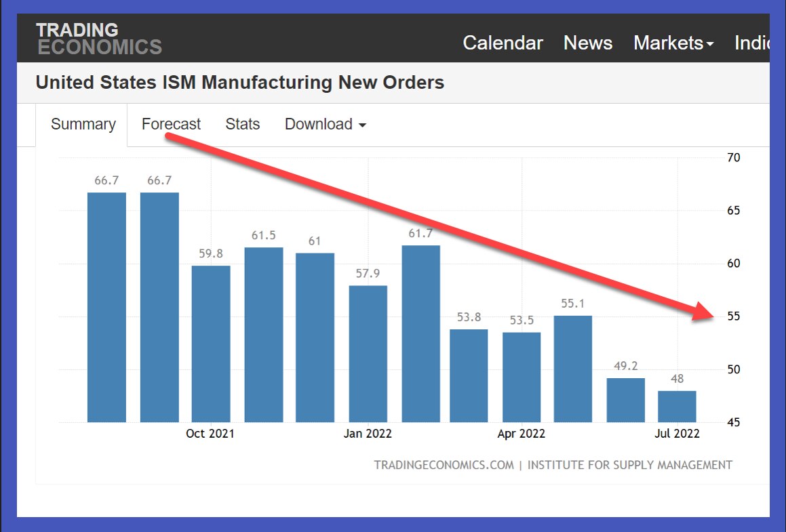Select the bar labeled 53.5

click(522, 377)
